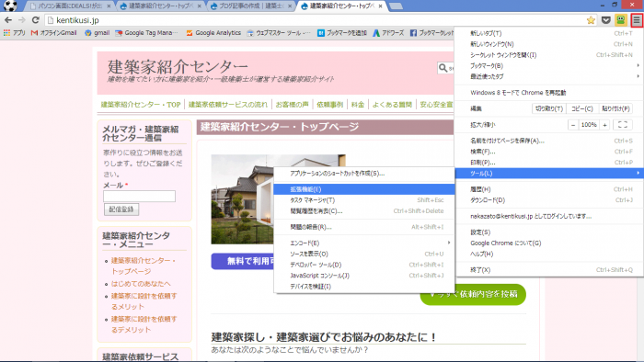Switch to the ブログ記事の作成 tab

(251, 6)
